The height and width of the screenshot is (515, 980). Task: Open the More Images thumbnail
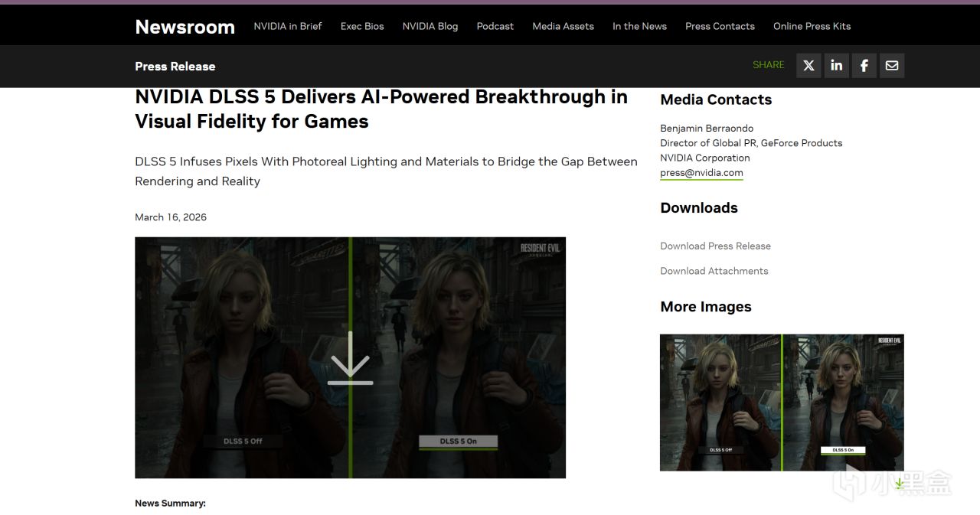pyautogui.click(x=782, y=403)
